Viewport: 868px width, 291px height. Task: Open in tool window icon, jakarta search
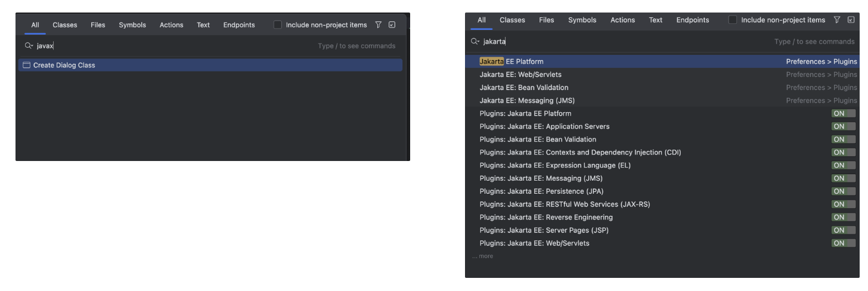click(851, 20)
